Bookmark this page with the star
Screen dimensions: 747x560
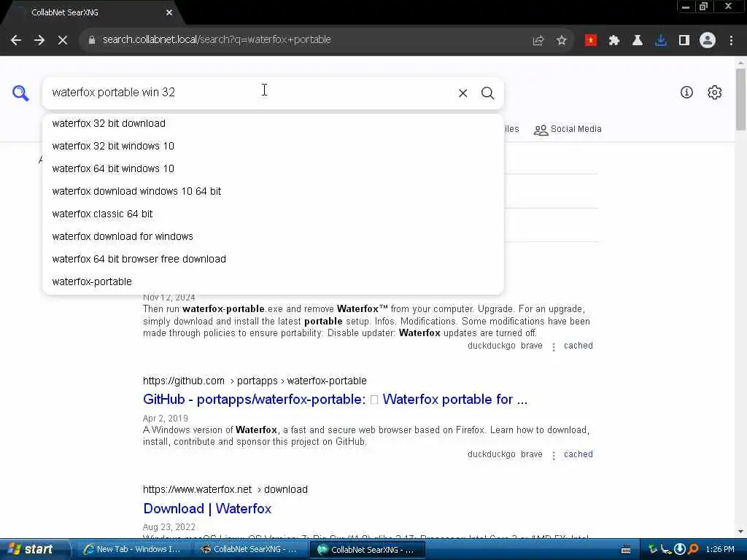click(x=562, y=41)
